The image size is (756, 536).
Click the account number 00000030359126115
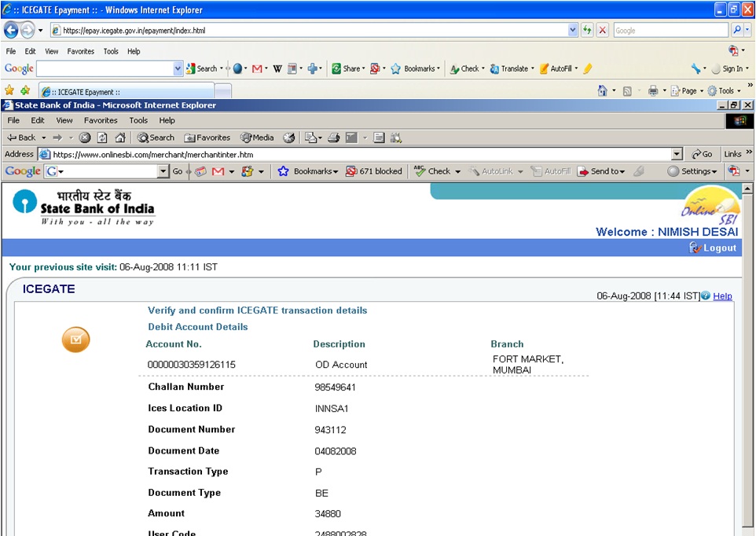click(x=192, y=365)
